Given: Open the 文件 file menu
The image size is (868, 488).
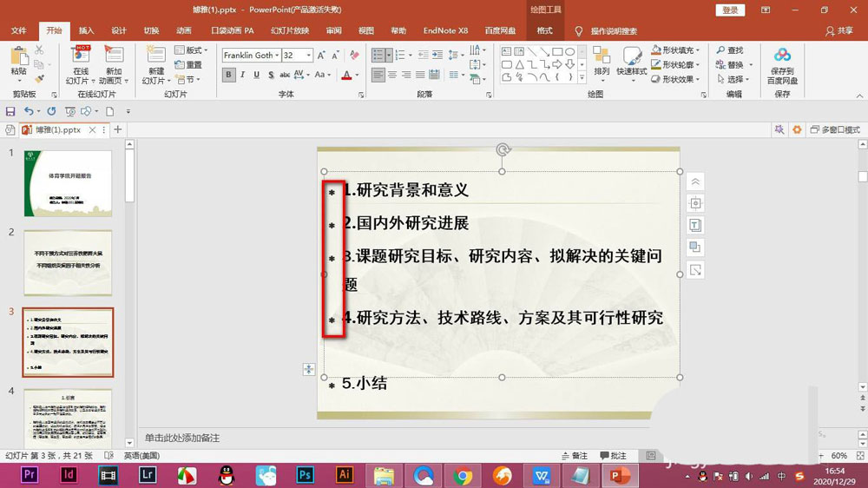Looking at the screenshot, I should coord(19,30).
